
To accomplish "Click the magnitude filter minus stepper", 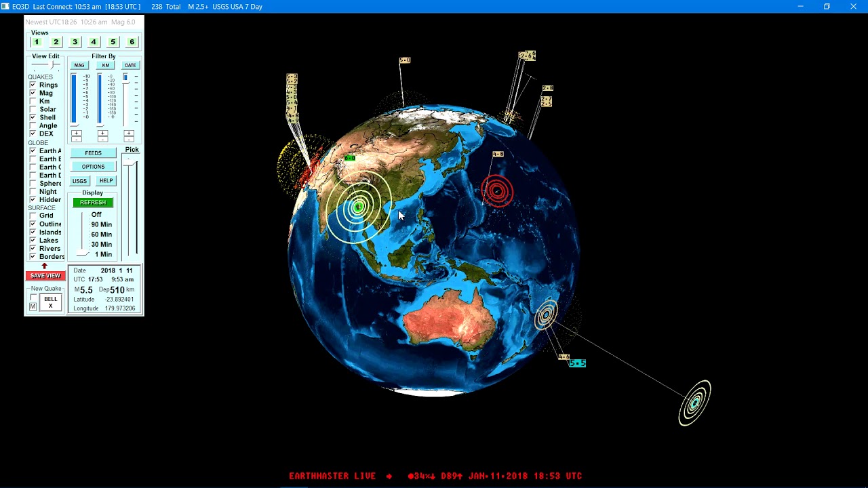I will pyautogui.click(x=76, y=139).
